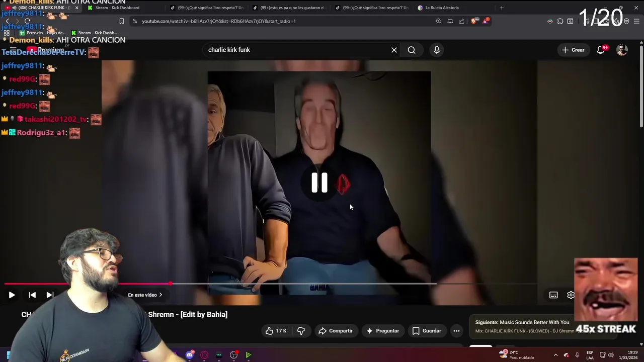Click the share page icon in address bar
Screen dimensions: 644x362
click(x=461, y=21)
